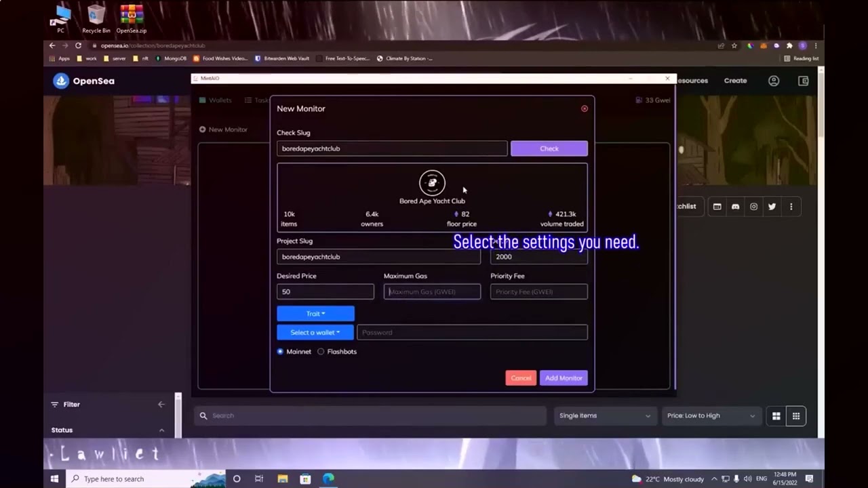Open the OpenSea.zip desktop file
Image resolution: width=868 pixels, height=488 pixels.
coord(132,19)
